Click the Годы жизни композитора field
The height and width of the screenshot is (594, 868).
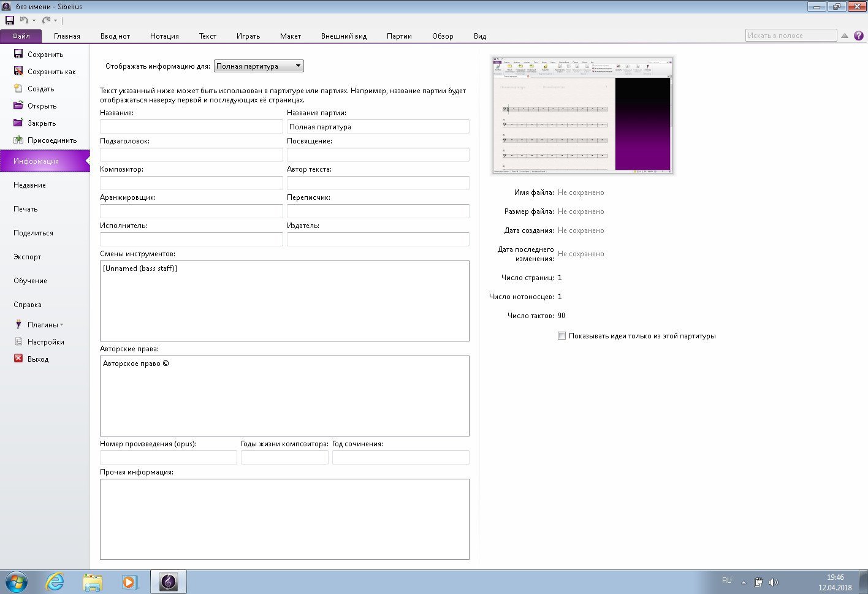tap(284, 457)
